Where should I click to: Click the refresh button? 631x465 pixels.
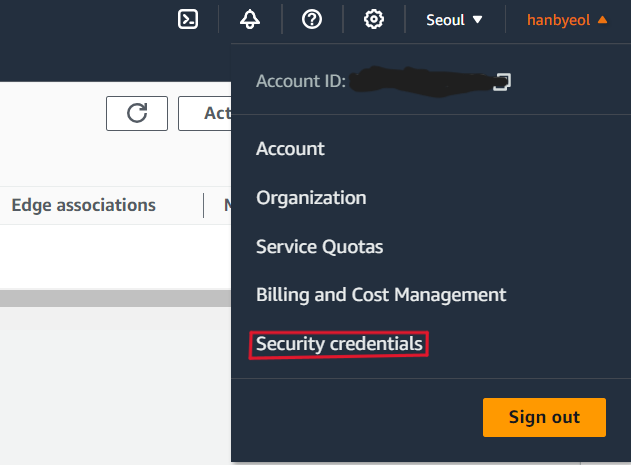(x=137, y=114)
